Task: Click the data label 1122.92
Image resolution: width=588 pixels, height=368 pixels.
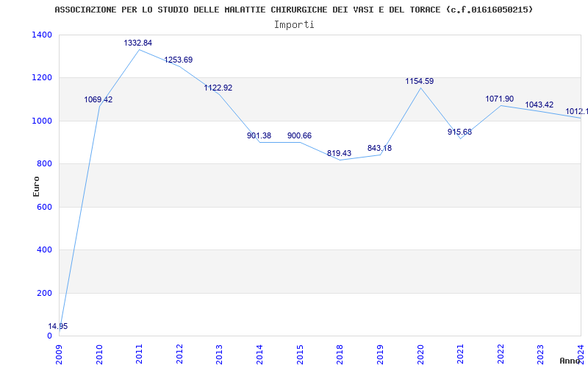Action: tap(218, 88)
